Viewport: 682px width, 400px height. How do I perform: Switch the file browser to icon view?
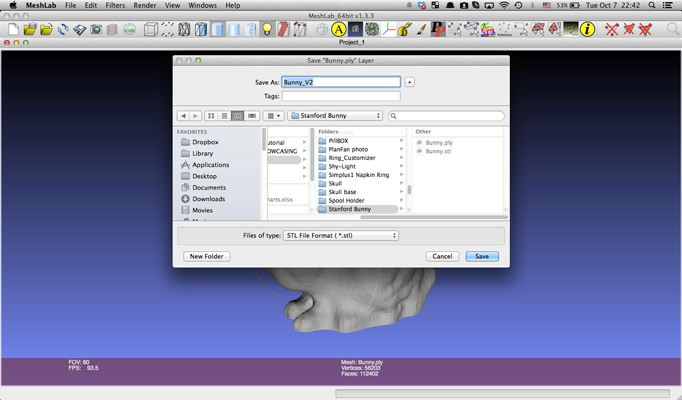(211, 116)
